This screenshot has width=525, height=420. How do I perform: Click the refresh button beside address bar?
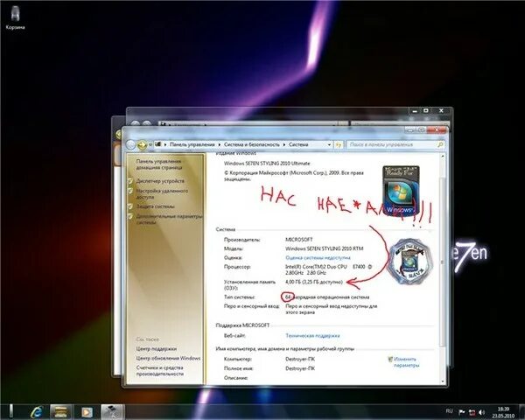[339, 144]
